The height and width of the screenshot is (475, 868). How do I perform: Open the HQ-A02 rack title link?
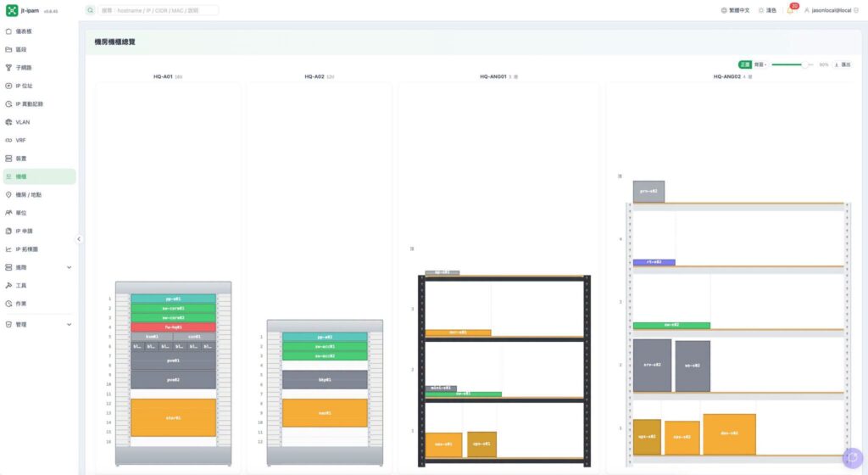[x=314, y=76]
